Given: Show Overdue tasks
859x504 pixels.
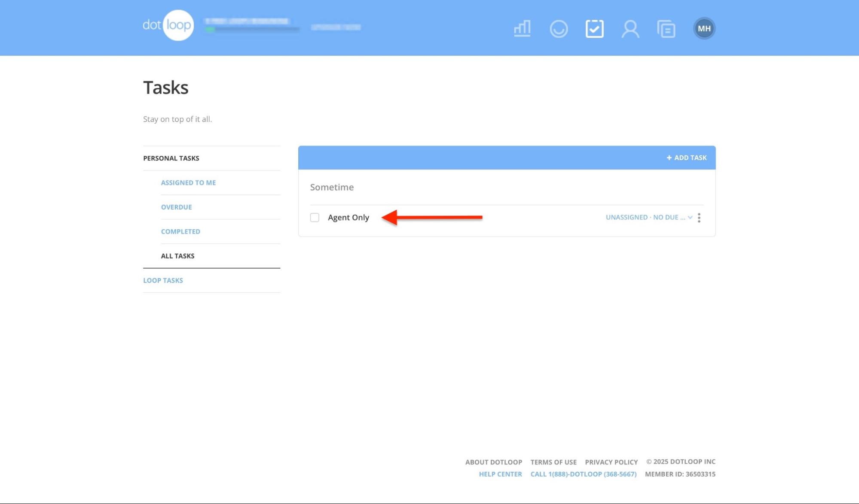Looking at the screenshot, I should [176, 207].
